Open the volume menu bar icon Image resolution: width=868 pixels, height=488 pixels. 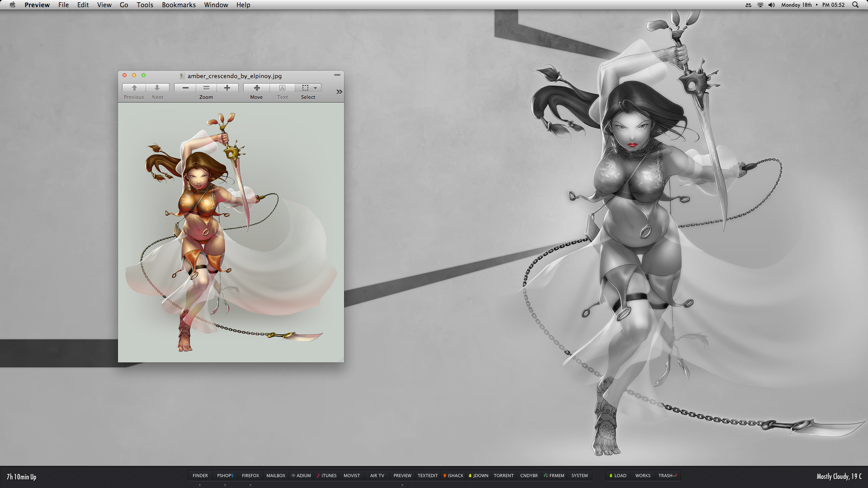click(771, 5)
